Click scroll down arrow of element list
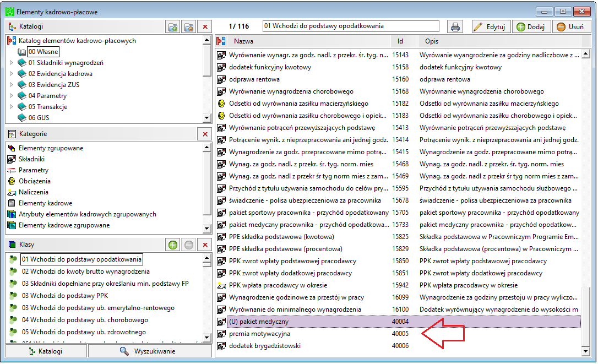Viewport: 598px width, 364px height. tap(586, 351)
